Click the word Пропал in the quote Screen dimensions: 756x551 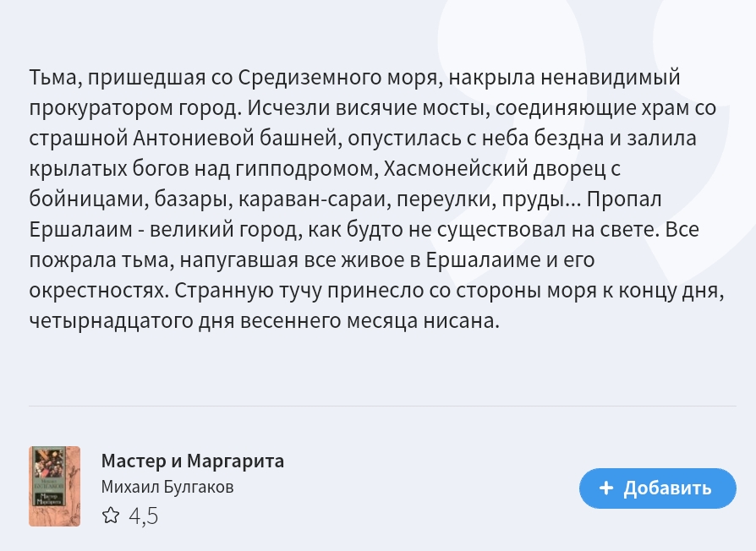tap(624, 199)
